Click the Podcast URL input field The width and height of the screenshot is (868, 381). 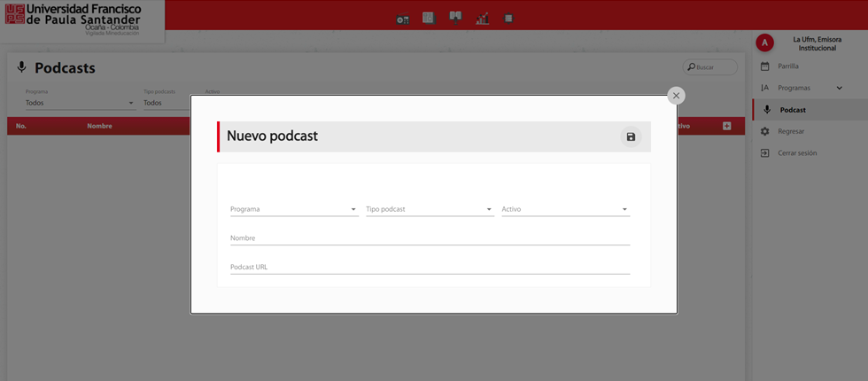tap(430, 266)
